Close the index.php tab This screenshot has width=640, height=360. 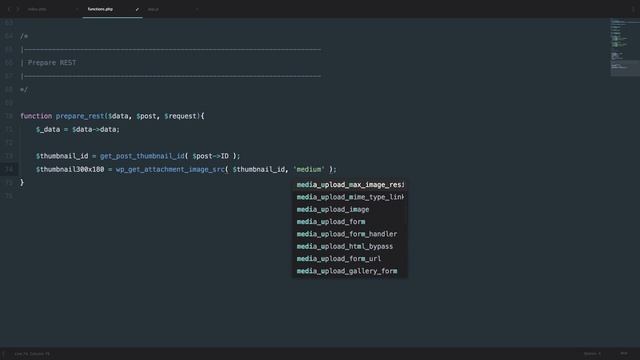pos(76,9)
